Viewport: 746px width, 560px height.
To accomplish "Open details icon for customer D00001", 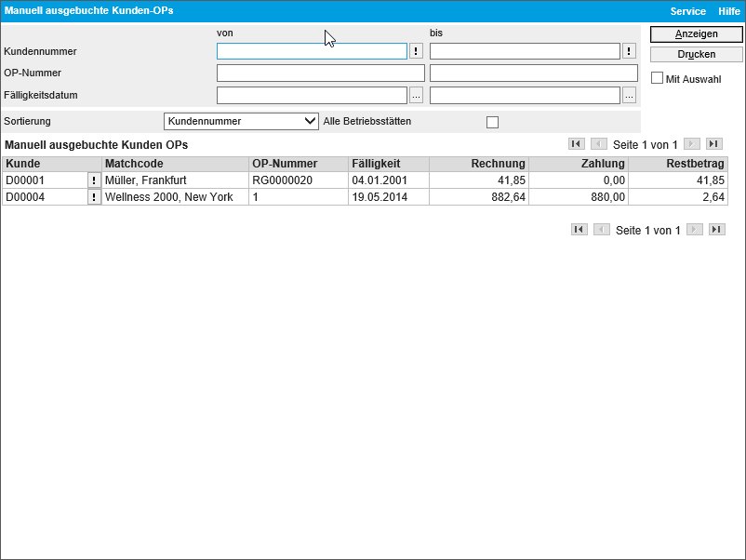I will pos(94,180).
